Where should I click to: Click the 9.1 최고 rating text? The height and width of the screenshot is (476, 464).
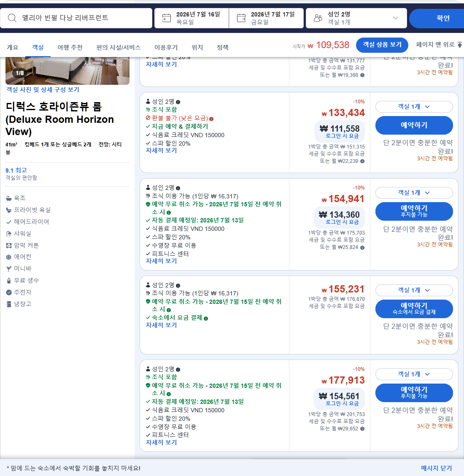tap(16, 170)
